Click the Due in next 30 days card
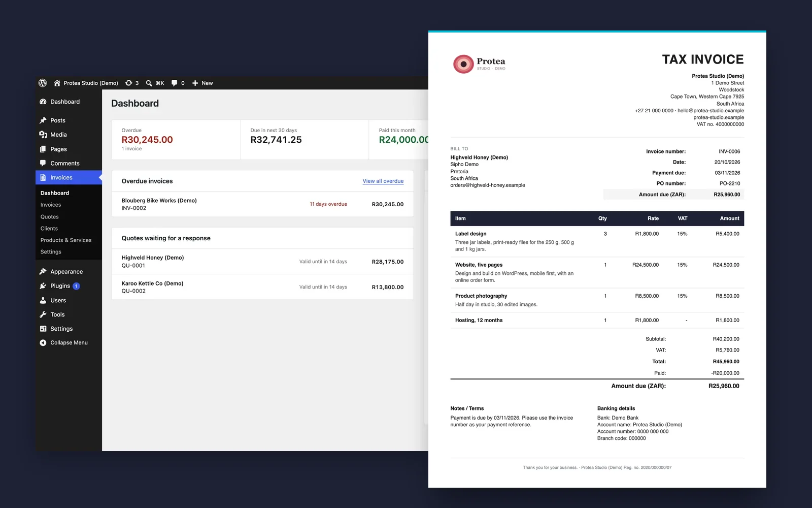 304,140
